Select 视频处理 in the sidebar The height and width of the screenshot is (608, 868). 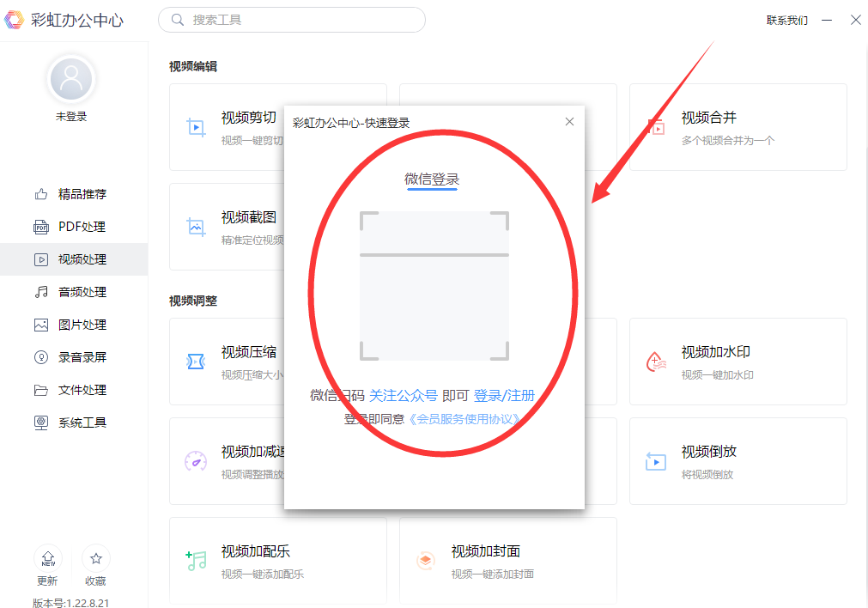[74, 259]
